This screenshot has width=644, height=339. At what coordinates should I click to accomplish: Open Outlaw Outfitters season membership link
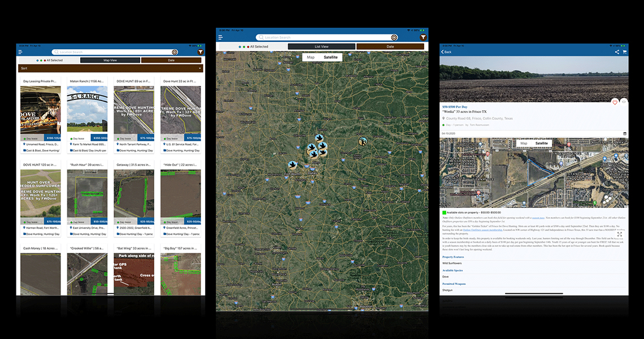pos(482,230)
